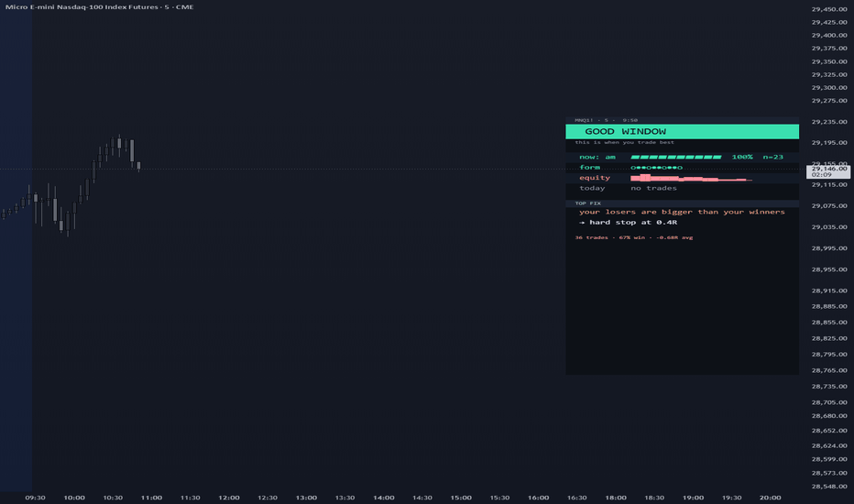854x504 pixels.
Task: Click the arrow beside 'hard stop at 0.4R'
Action: pos(582,223)
